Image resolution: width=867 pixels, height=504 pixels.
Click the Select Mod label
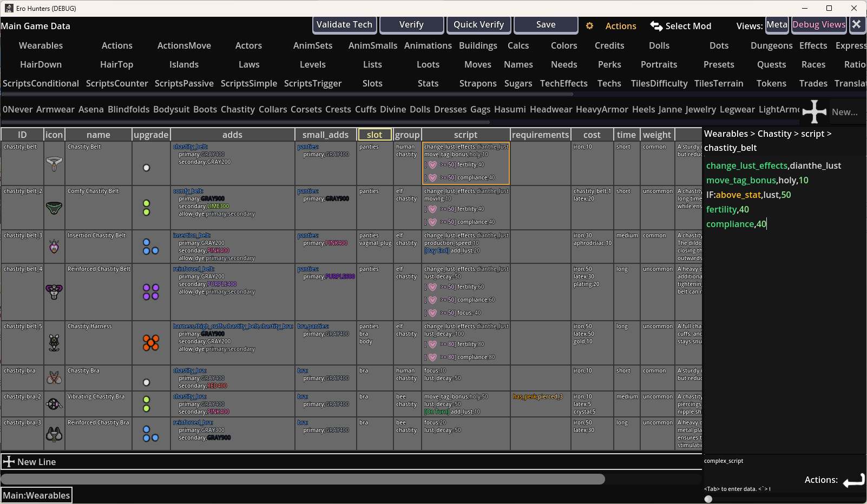(688, 26)
